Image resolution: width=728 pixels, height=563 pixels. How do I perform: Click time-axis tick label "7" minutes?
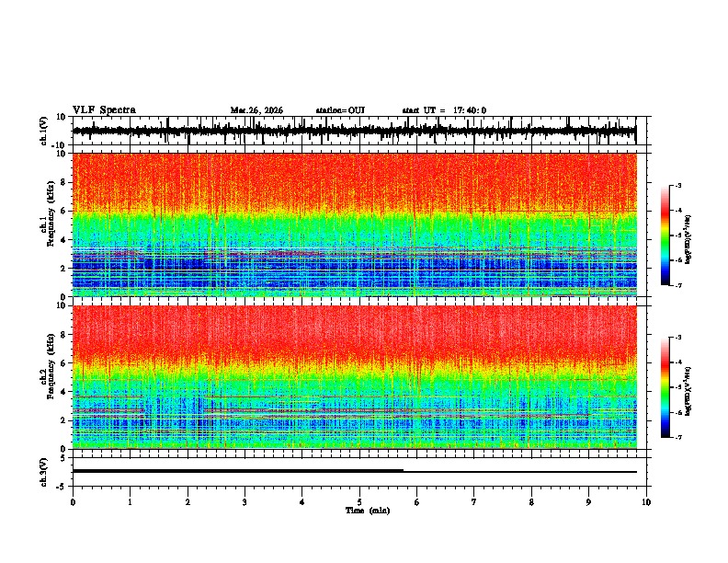tap(474, 502)
